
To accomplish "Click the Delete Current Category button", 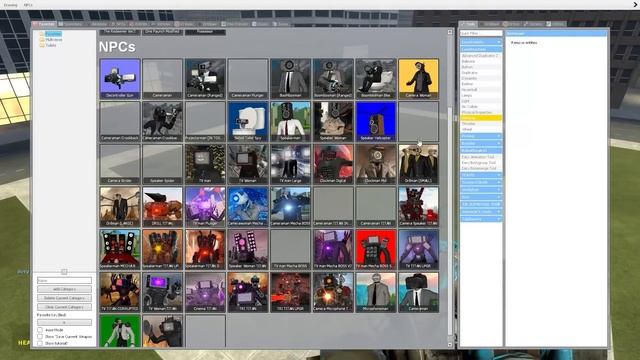I will (x=64, y=298).
